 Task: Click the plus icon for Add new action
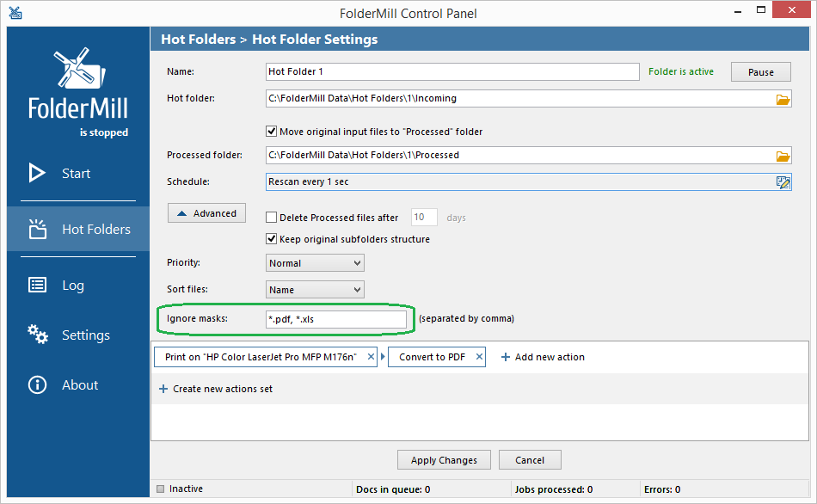[505, 357]
